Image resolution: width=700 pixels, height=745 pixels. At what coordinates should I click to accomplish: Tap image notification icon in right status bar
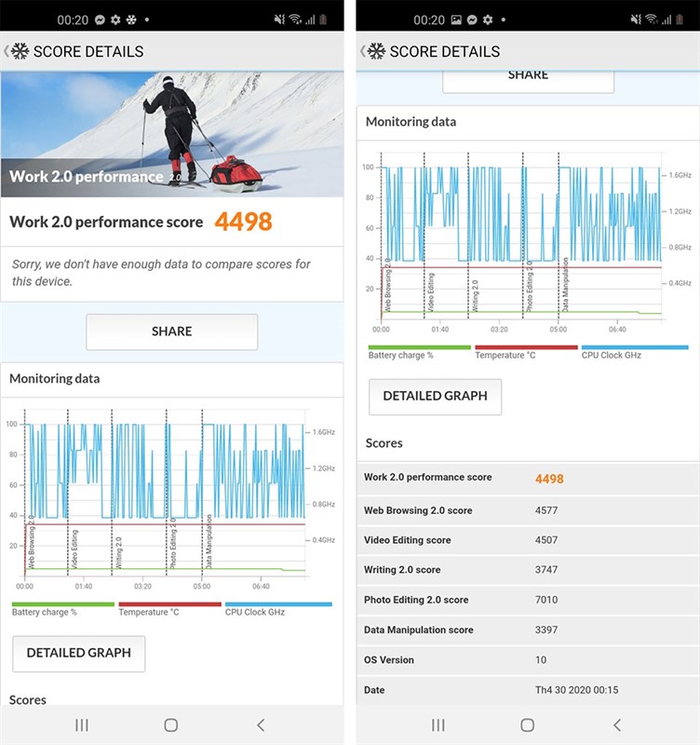point(456,20)
